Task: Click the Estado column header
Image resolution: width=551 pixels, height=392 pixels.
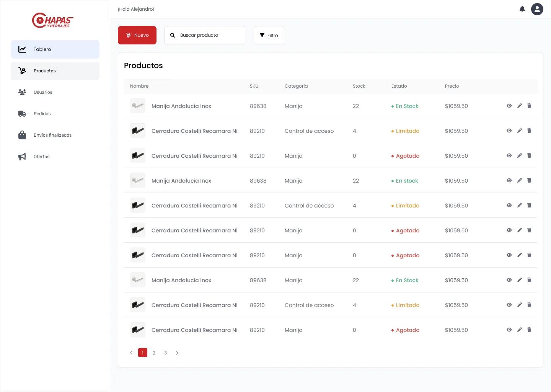Action: tap(399, 86)
